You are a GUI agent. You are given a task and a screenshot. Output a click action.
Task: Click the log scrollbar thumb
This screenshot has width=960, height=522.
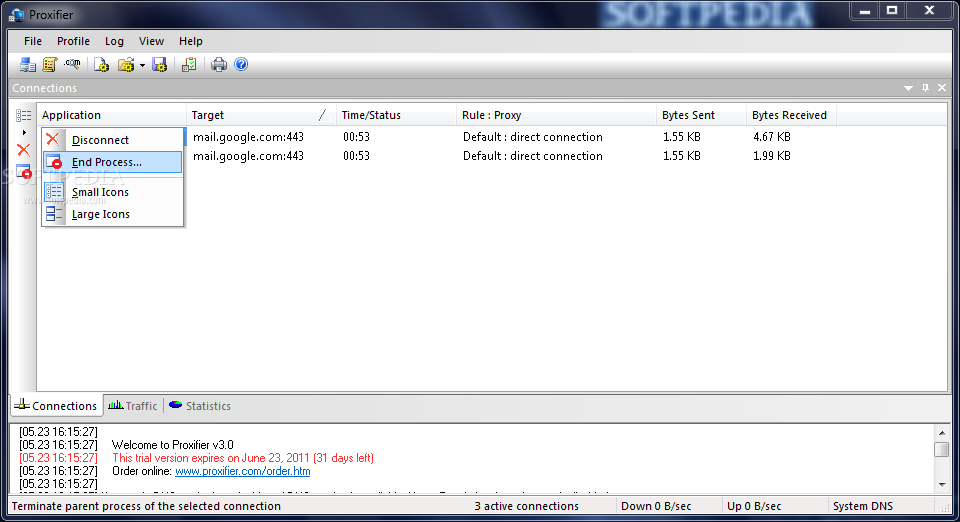pos(942,449)
